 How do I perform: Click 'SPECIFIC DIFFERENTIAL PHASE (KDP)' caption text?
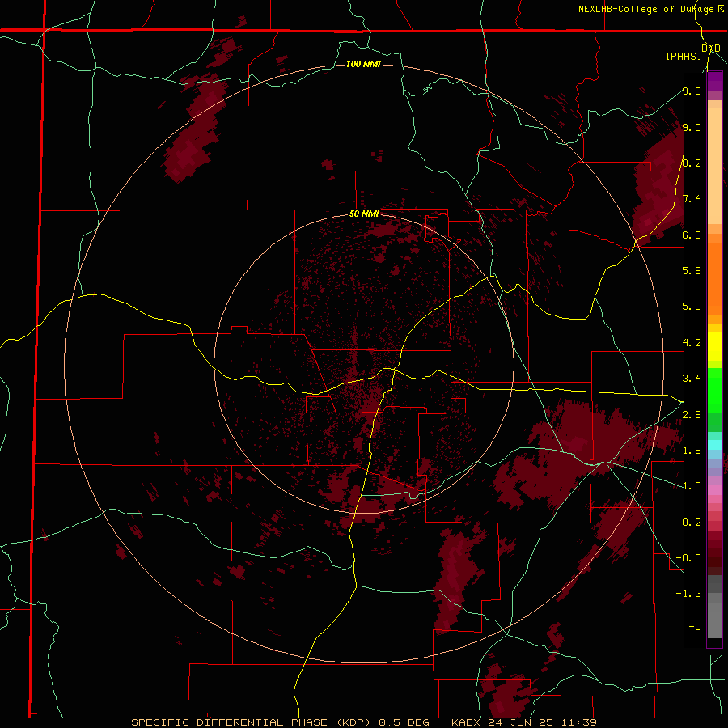click(x=251, y=722)
